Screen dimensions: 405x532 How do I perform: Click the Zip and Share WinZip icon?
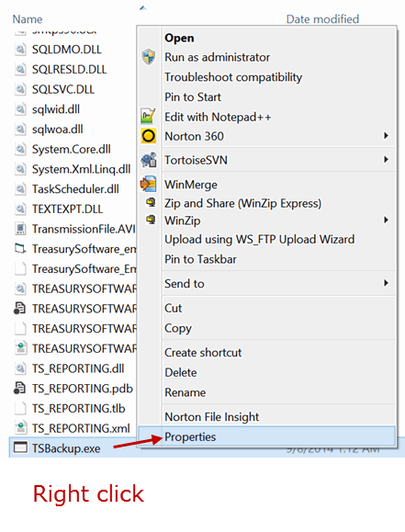click(x=151, y=202)
